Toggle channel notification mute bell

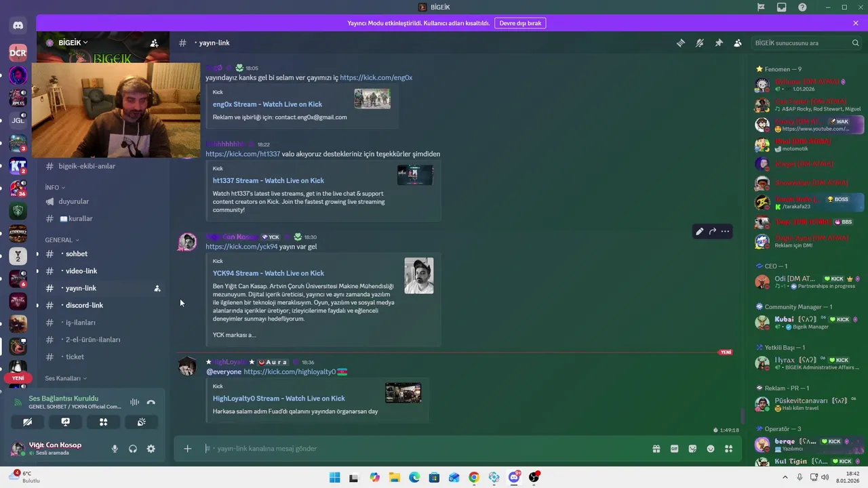[x=700, y=43]
